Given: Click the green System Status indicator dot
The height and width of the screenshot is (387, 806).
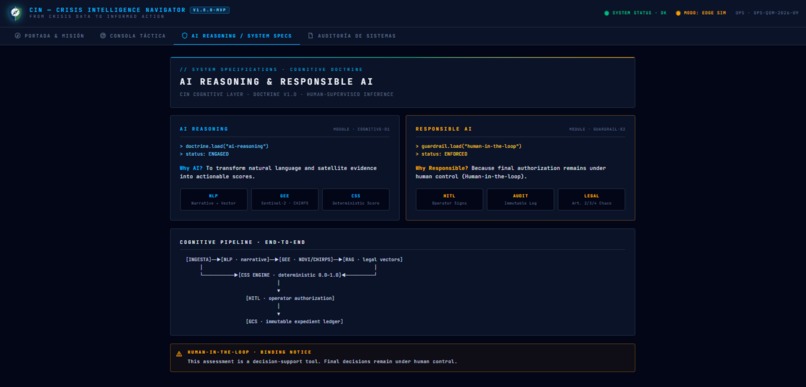Looking at the screenshot, I should [x=607, y=13].
